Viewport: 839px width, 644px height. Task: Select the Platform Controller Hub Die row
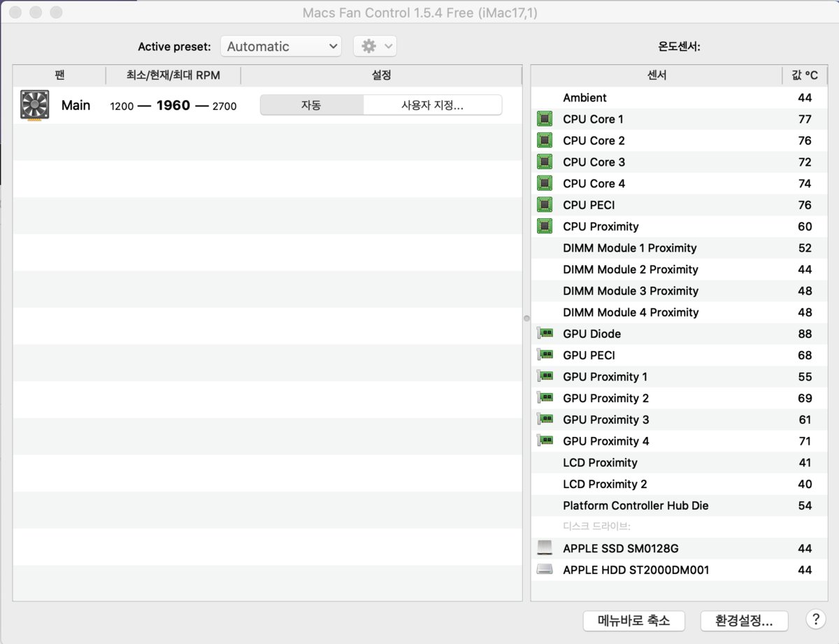point(679,506)
